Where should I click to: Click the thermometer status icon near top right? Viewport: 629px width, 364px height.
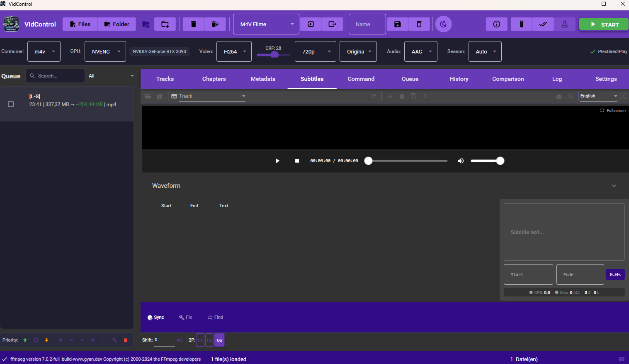click(x=521, y=24)
